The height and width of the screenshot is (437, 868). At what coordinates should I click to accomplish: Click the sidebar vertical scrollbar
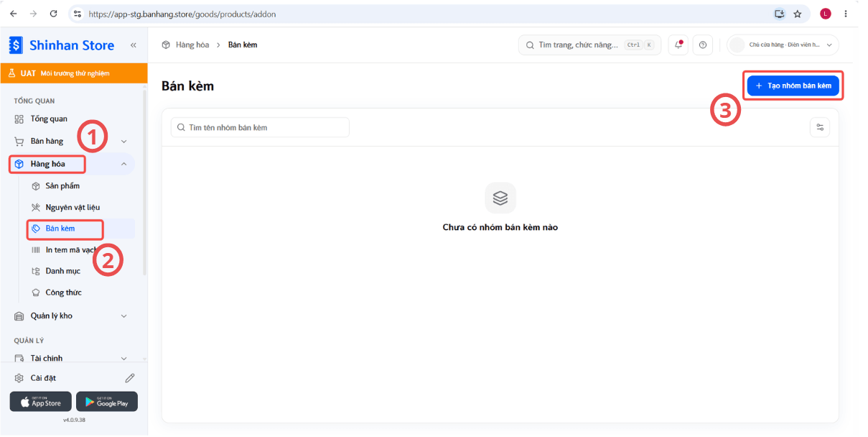(144, 183)
